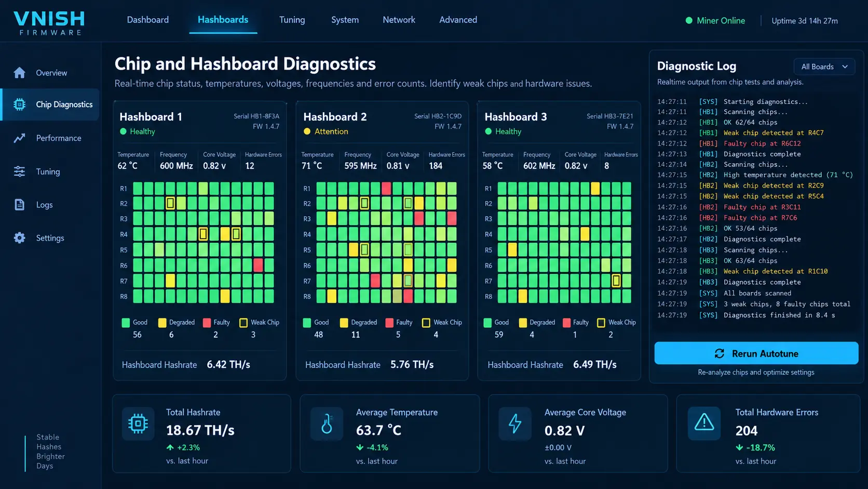Click Hashboard 3 frequency value 602 MHz
The image size is (868, 489).
coord(539,166)
